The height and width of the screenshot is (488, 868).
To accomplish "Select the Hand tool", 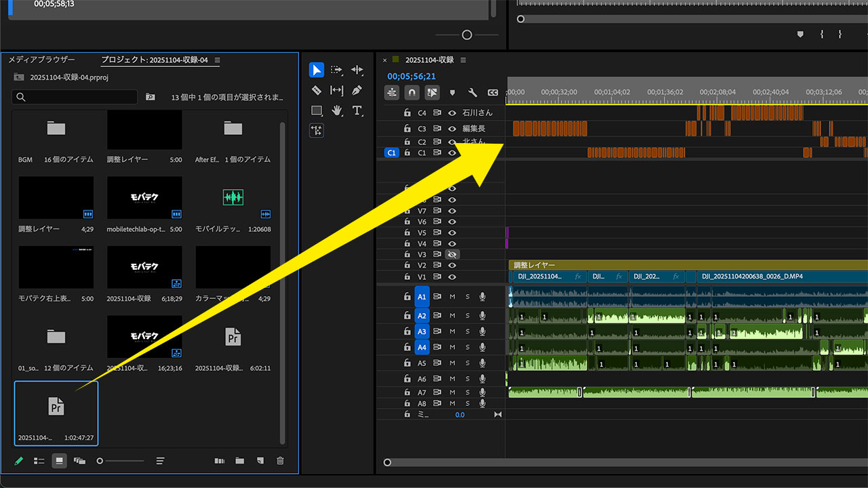I will click(x=337, y=110).
